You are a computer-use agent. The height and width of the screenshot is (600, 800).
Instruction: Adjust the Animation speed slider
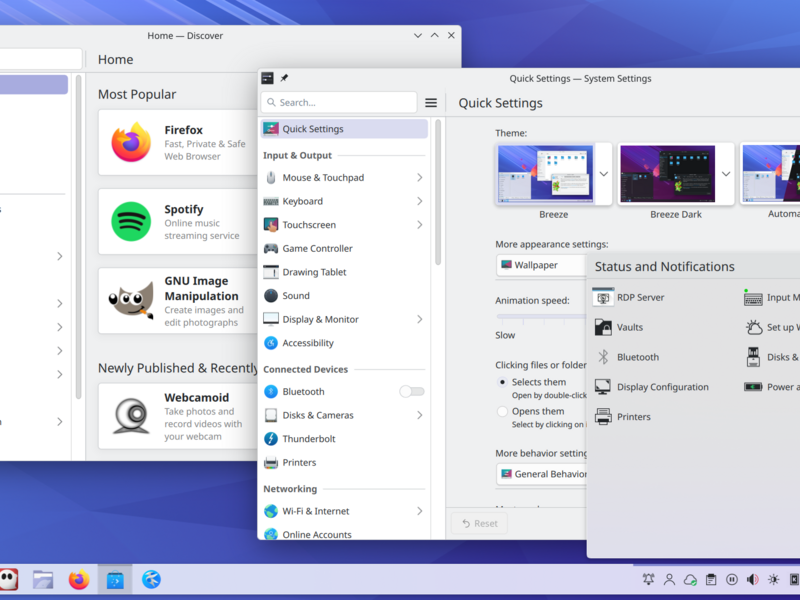coord(541,317)
